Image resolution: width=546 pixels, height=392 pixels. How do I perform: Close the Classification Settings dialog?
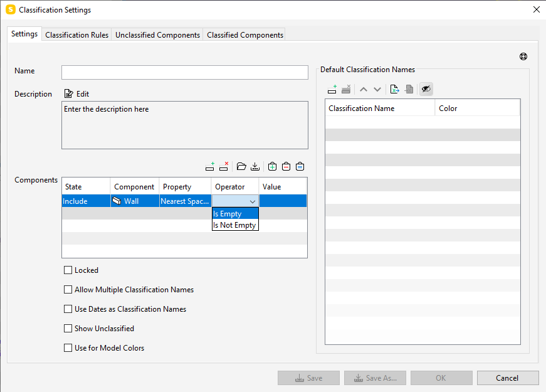coord(537,10)
